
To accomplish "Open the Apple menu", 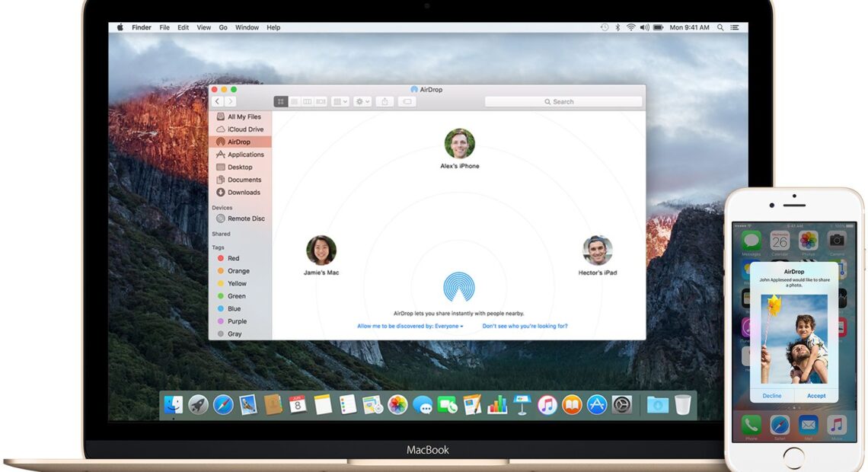I will (120, 27).
